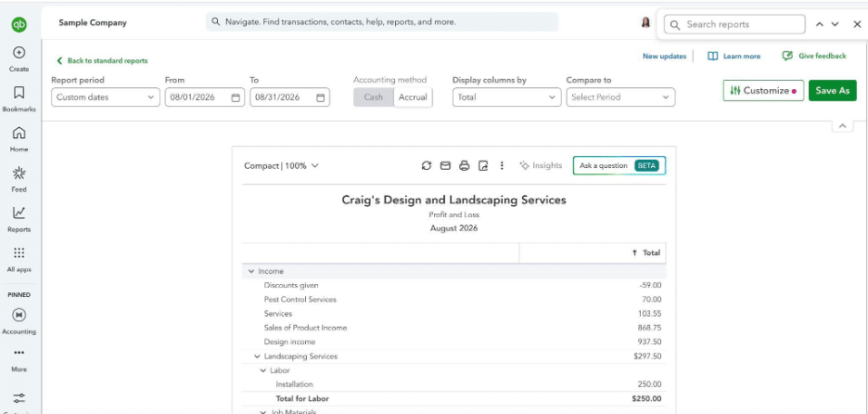
Task: Open Compact 100% view dropdown
Action: tap(281, 166)
